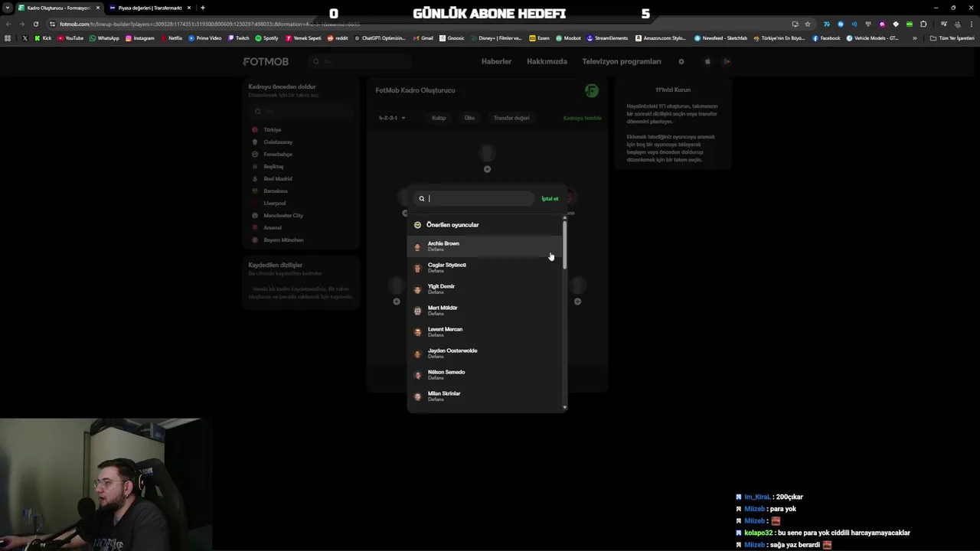Choose Arsenal in the prefill team list

coord(302,227)
